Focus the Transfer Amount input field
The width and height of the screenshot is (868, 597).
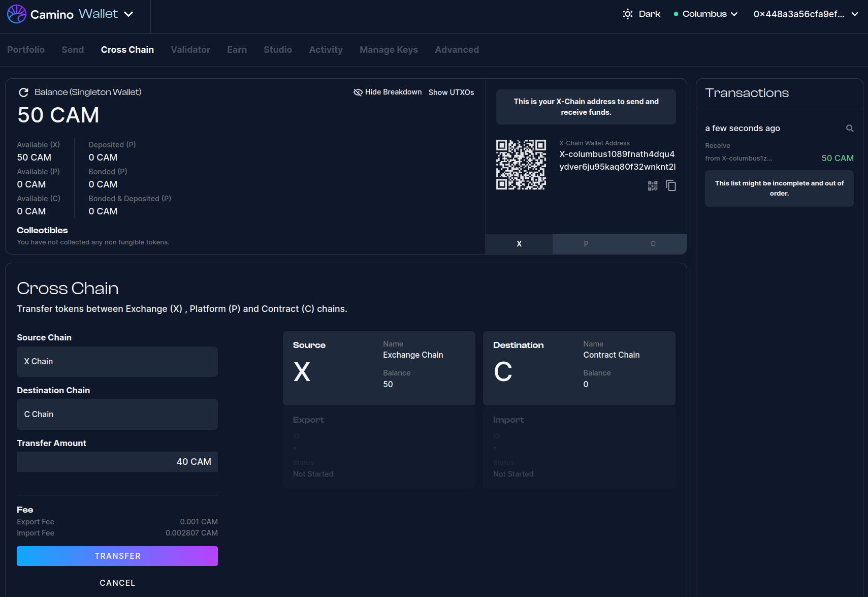[x=117, y=462]
